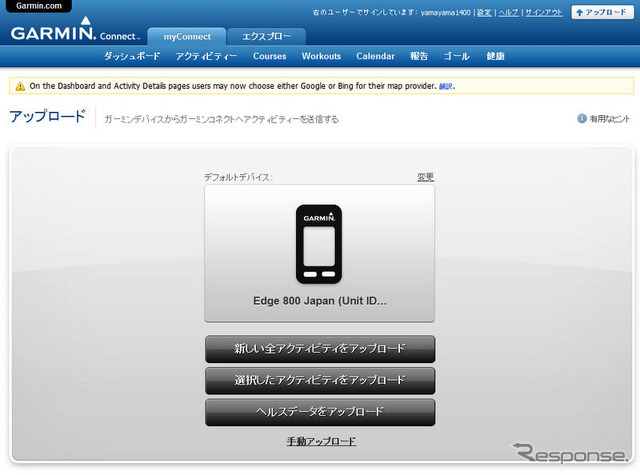
Task: Open the 有用なヒント link
Action: [x=610, y=119]
